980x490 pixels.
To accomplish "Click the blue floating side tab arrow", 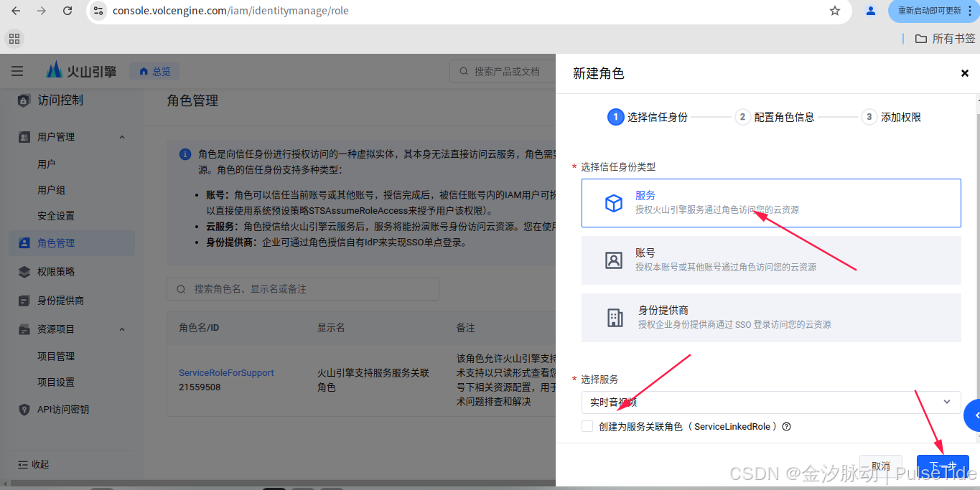I will 972,415.
